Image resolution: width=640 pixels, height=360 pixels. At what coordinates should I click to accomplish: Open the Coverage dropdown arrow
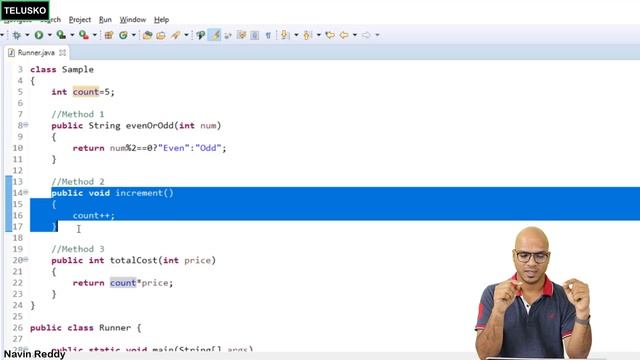click(72, 35)
